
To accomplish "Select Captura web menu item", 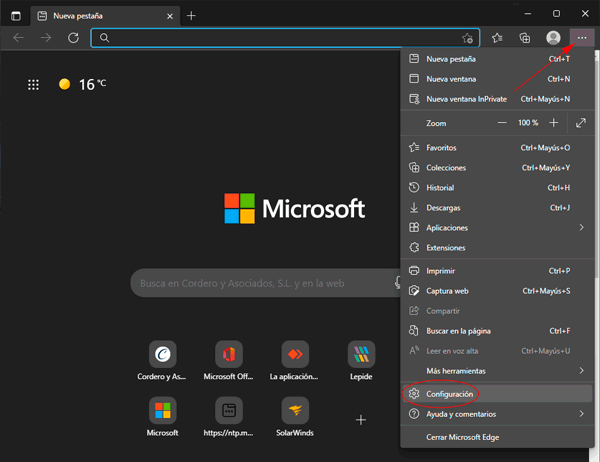I will point(496,291).
